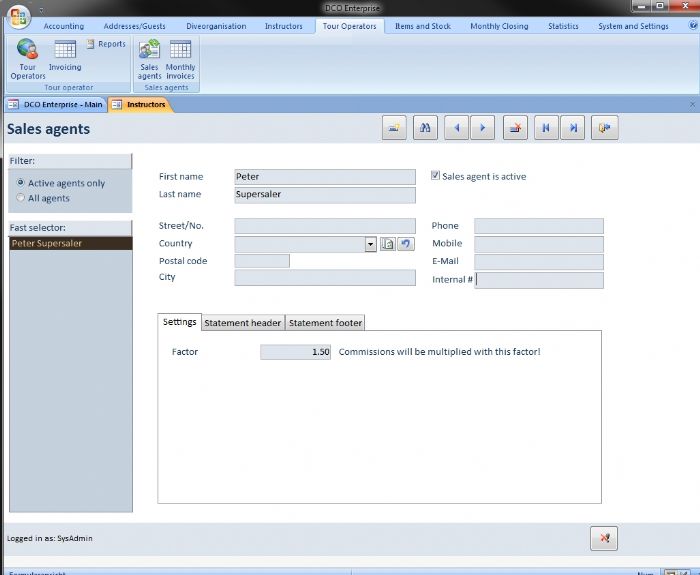Select Peter Supersaler in Fast selector

(70, 243)
